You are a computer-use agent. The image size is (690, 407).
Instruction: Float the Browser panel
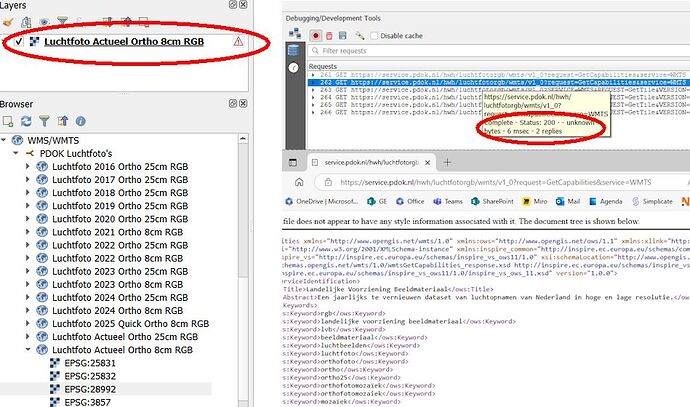click(x=233, y=103)
